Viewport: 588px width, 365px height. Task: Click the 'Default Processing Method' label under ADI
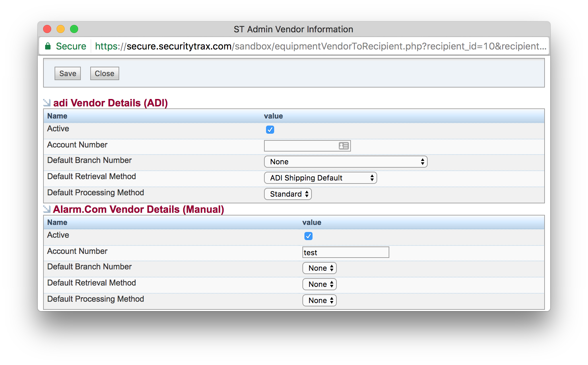click(x=96, y=193)
